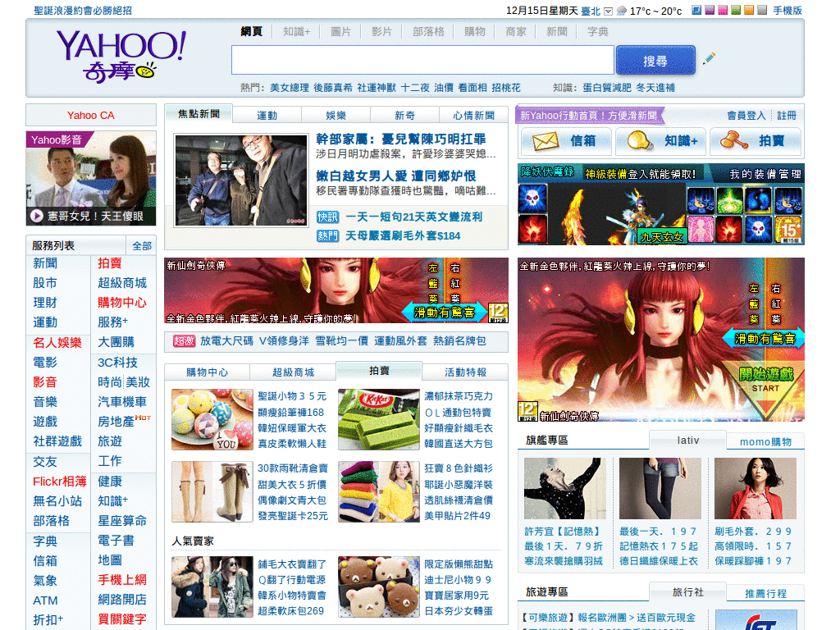840x630 pixels.
Task: Open the 聖誕浪漫約會必勝絕招 top link
Action: click(x=83, y=11)
